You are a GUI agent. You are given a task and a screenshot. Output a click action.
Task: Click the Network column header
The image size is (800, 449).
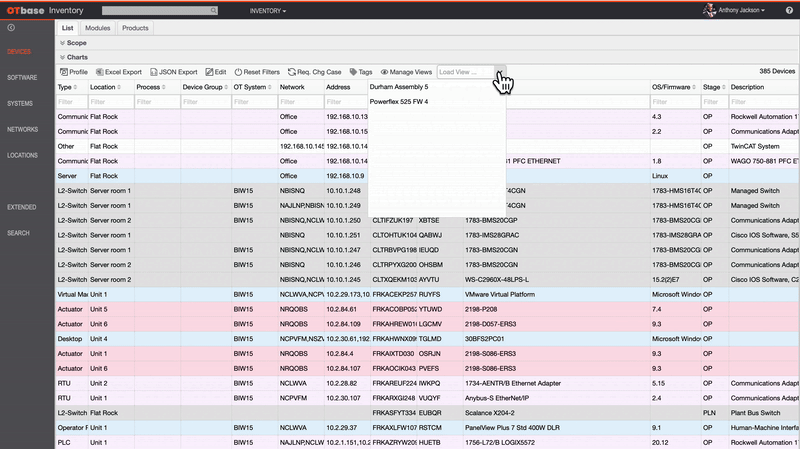(x=292, y=87)
